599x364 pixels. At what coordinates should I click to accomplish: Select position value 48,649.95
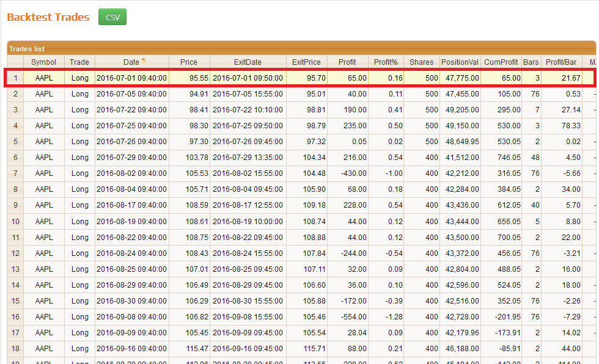[x=462, y=142]
